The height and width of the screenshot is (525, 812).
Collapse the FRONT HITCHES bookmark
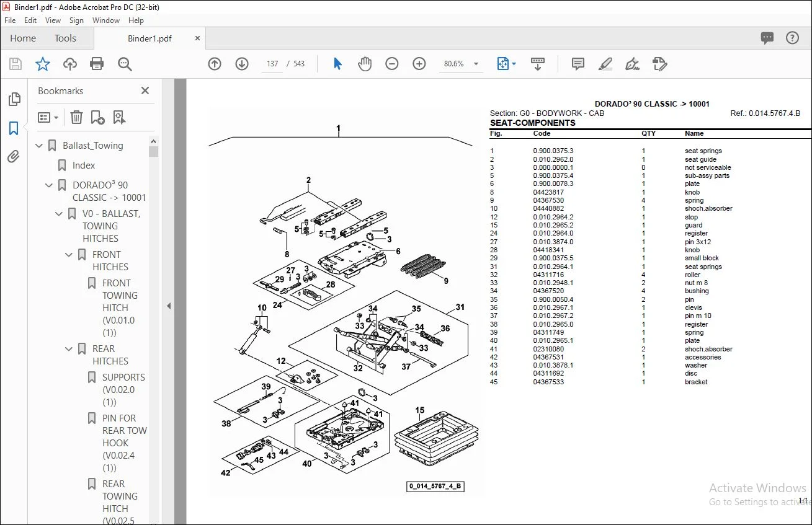click(69, 255)
